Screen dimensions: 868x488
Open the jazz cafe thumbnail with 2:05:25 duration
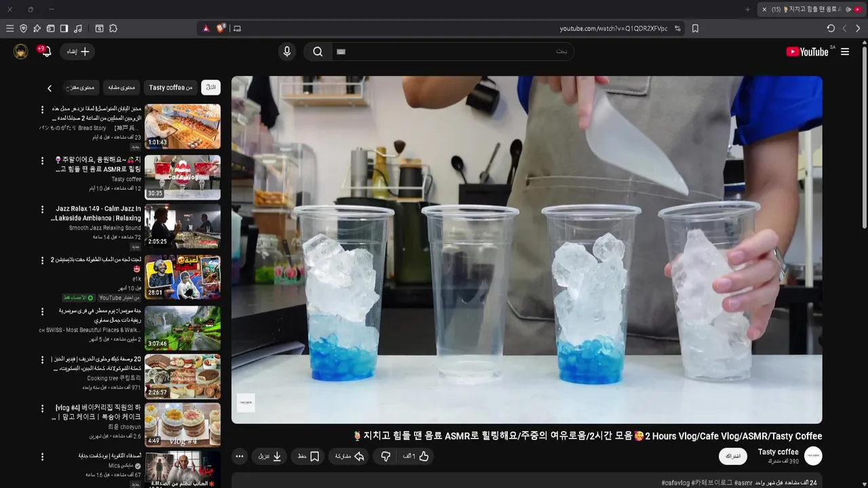pos(182,226)
